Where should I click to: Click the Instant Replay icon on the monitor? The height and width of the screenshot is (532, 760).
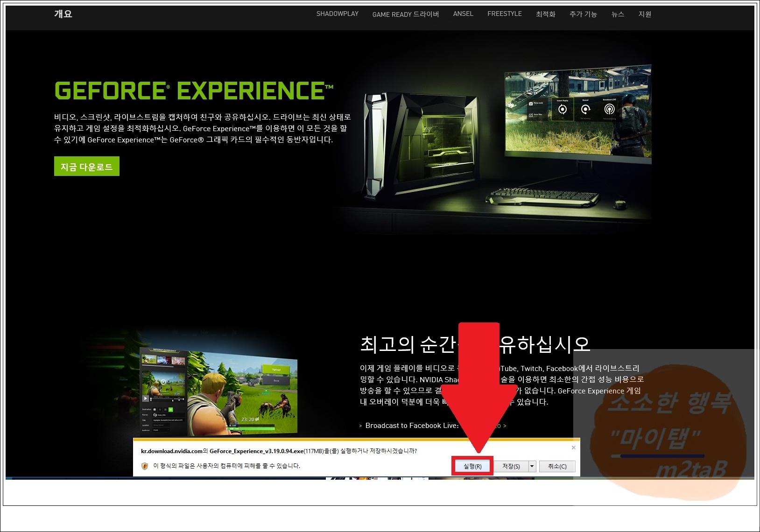tap(563, 109)
